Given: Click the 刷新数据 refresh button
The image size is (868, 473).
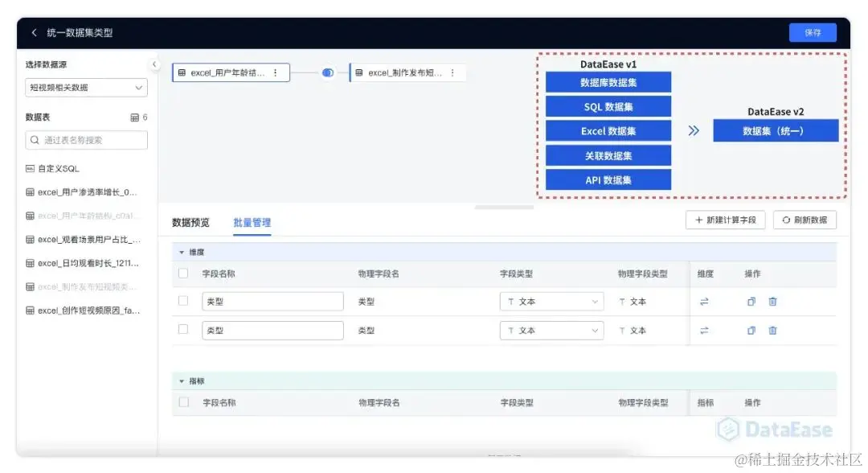Looking at the screenshot, I should tap(805, 220).
